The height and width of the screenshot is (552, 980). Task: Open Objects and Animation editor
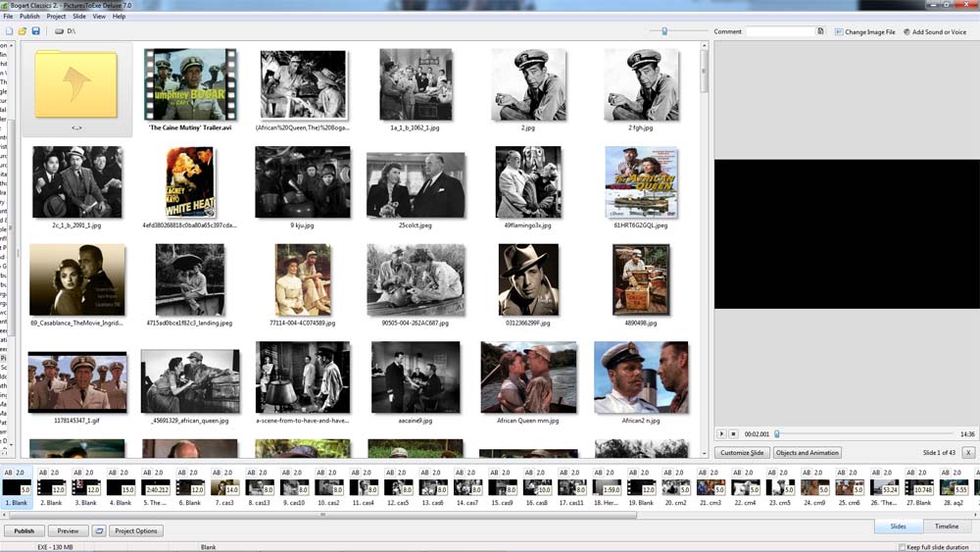808,453
